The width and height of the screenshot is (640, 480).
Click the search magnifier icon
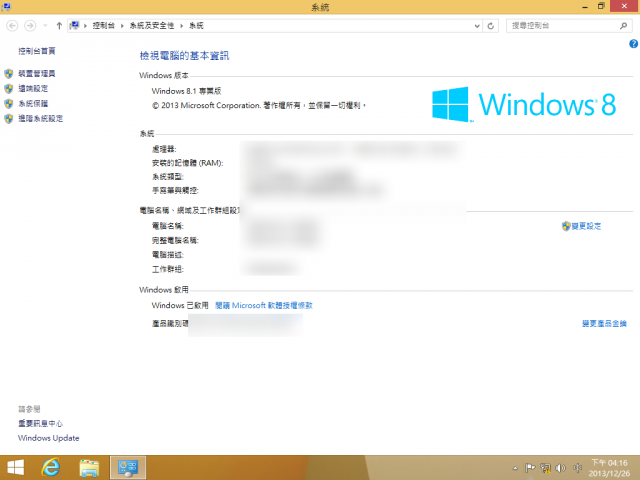pos(623,26)
